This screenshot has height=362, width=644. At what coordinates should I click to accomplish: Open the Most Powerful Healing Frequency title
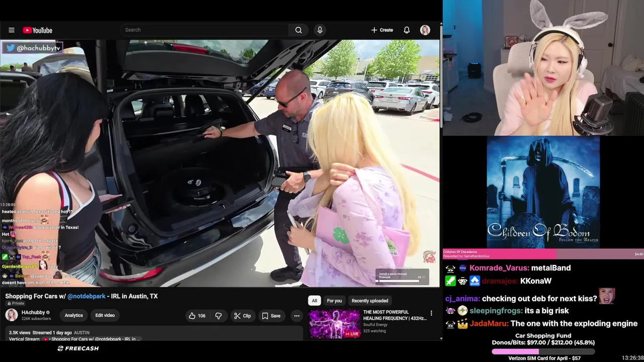coord(394,315)
